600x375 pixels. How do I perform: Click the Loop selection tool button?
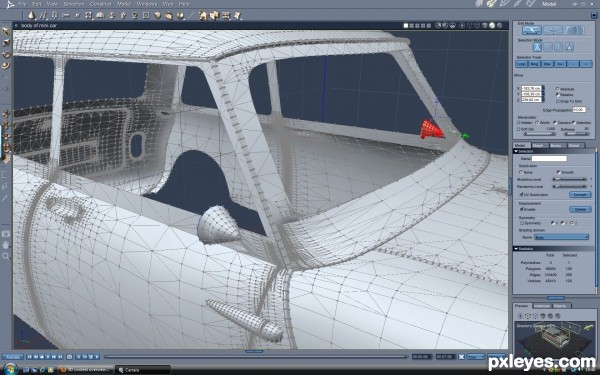coord(522,64)
